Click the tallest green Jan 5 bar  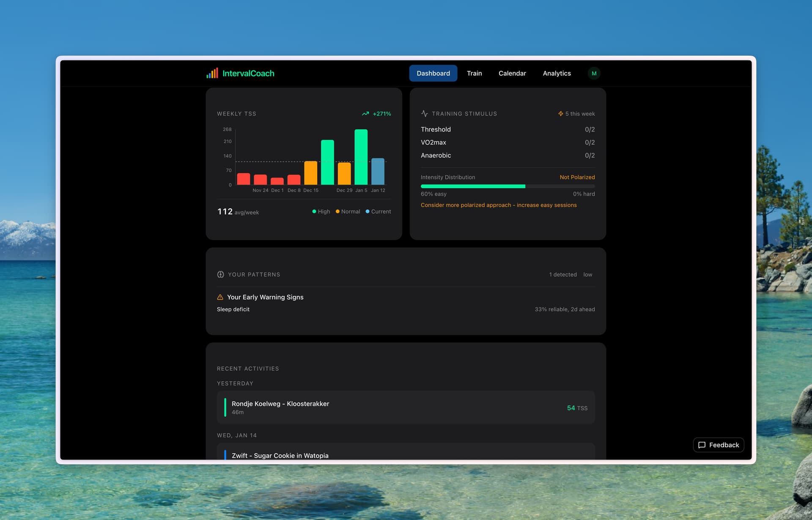click(x=361, y=157)
